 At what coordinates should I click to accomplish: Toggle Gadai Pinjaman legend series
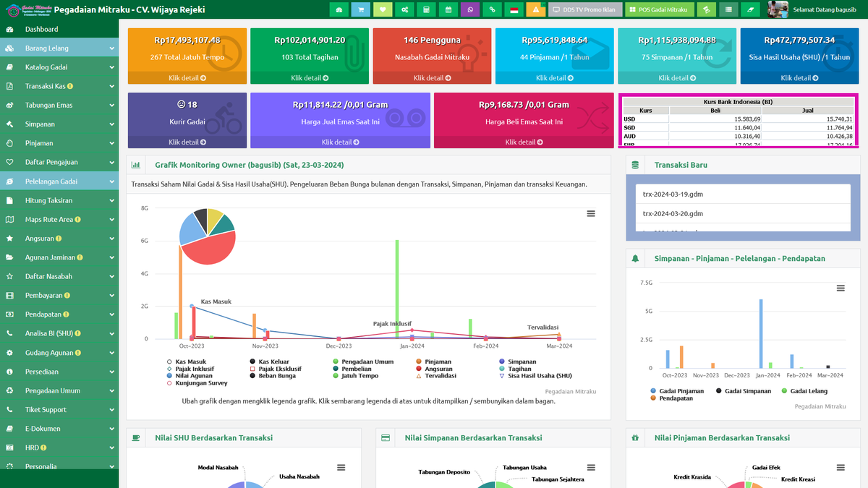click(677, 391)
